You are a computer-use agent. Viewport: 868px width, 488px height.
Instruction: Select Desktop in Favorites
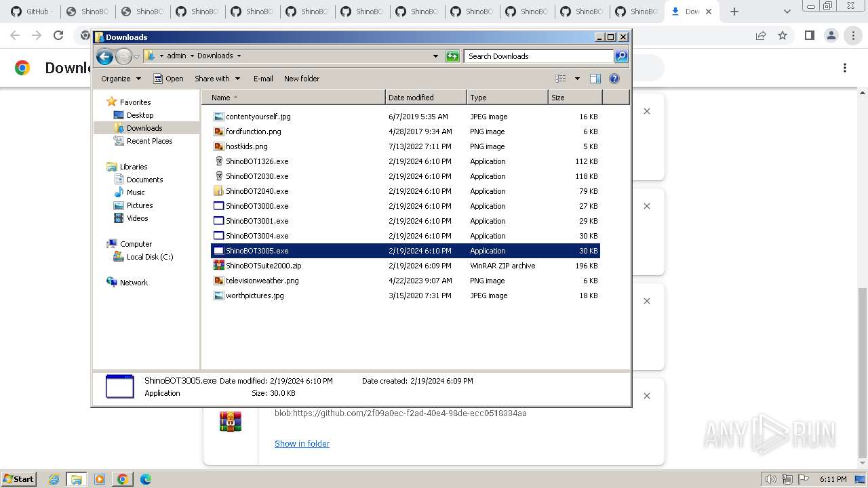click(140, 115)
